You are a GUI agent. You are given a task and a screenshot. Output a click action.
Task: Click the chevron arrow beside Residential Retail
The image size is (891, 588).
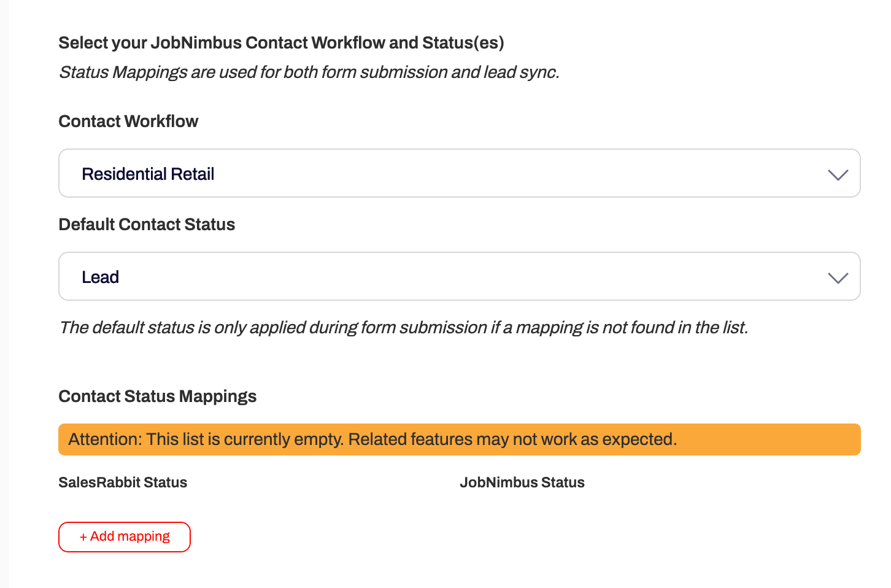838,175
